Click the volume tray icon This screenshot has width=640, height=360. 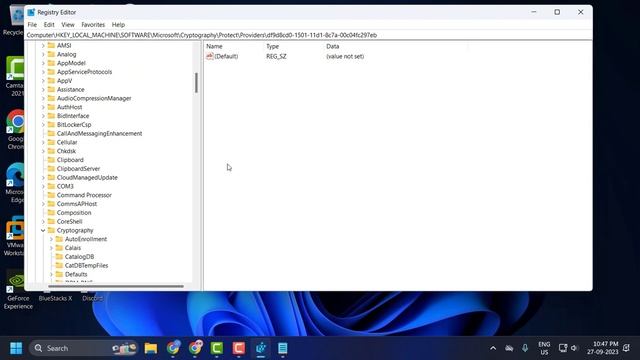tap(574, 348)
